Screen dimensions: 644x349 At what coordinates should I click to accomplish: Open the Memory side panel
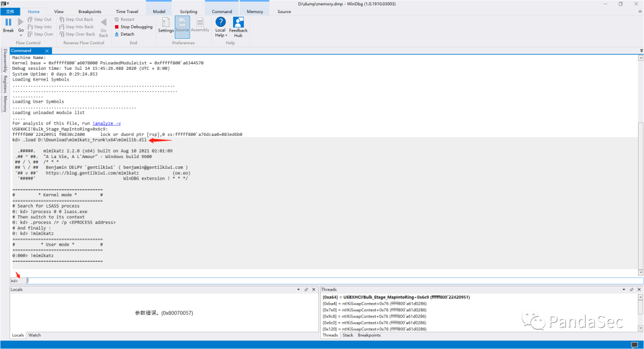5,104
